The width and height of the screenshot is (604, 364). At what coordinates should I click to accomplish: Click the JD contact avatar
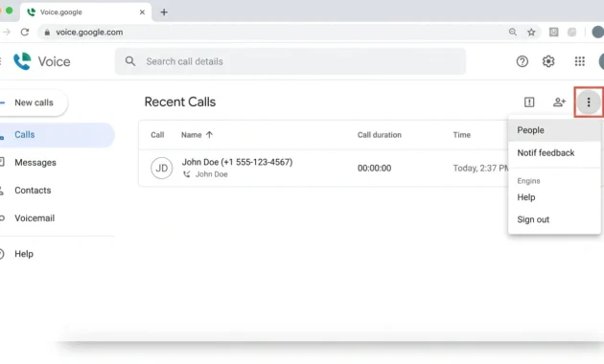point(161,169)
